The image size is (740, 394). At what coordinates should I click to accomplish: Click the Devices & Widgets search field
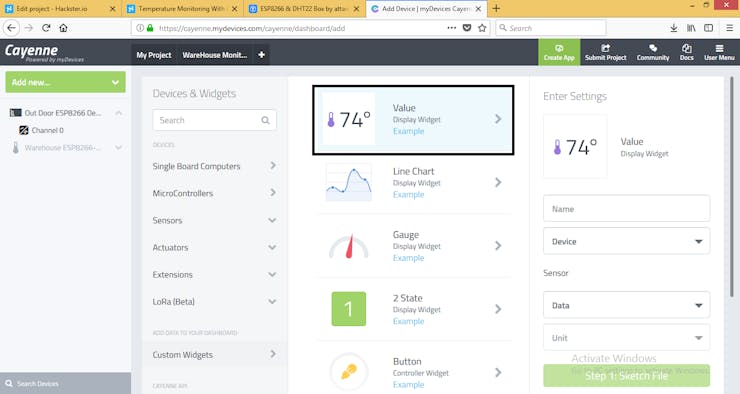[x=214, y=120]
